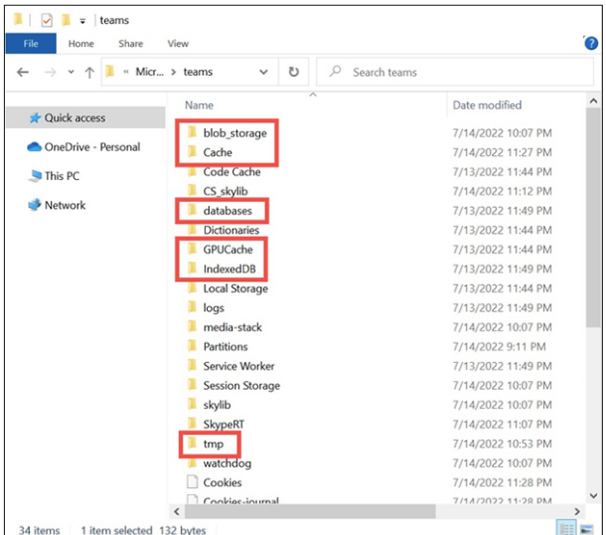
Task: Click the Partitions date 7/14/2022 9:11 PM
Action: point(499,347)
